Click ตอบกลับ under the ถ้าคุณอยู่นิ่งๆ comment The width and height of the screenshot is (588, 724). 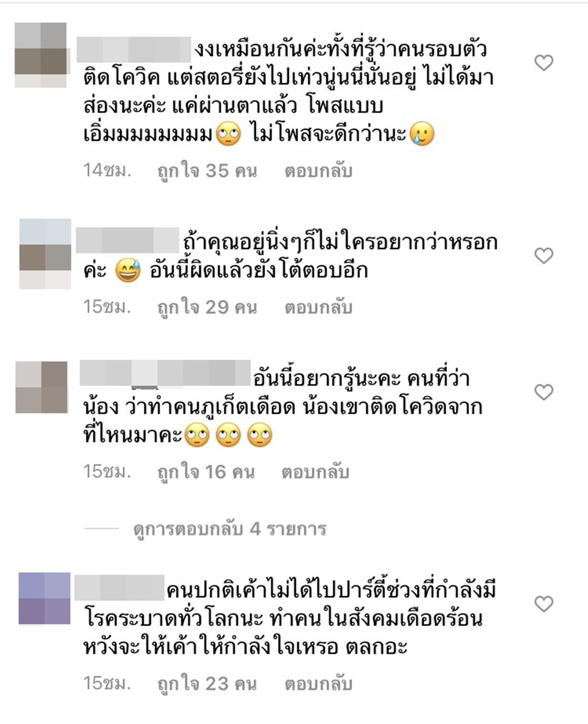point(318,307)
